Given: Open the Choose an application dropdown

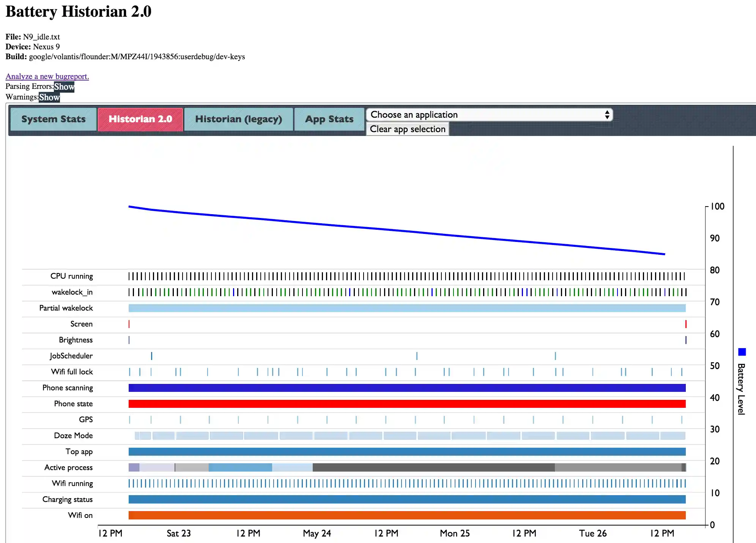Looking at the screenshot, I should [489, 115].
